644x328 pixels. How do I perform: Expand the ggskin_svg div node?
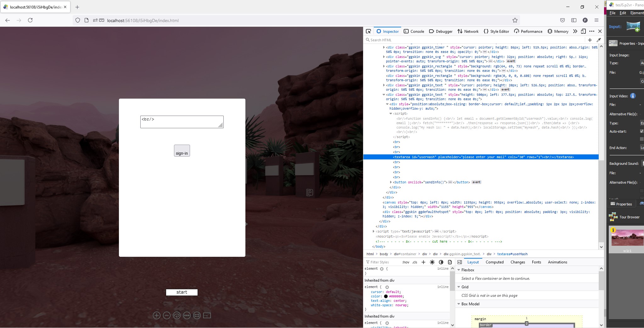click(384, 57)
